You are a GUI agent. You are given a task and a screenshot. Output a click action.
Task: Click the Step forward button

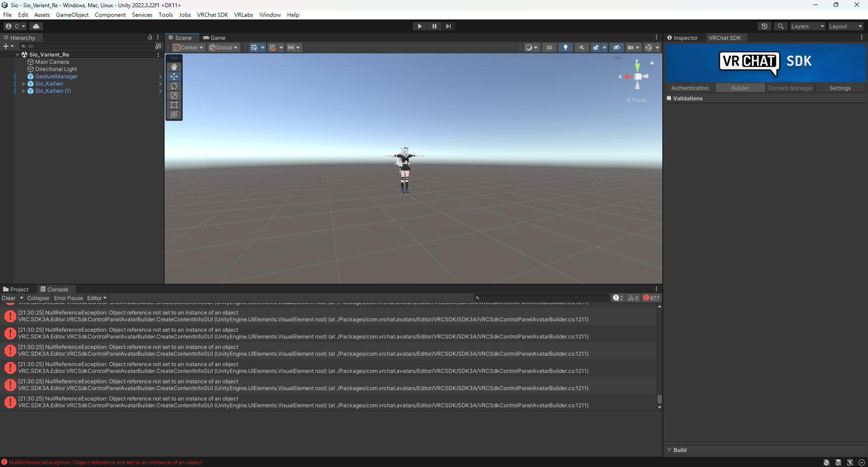448,26
